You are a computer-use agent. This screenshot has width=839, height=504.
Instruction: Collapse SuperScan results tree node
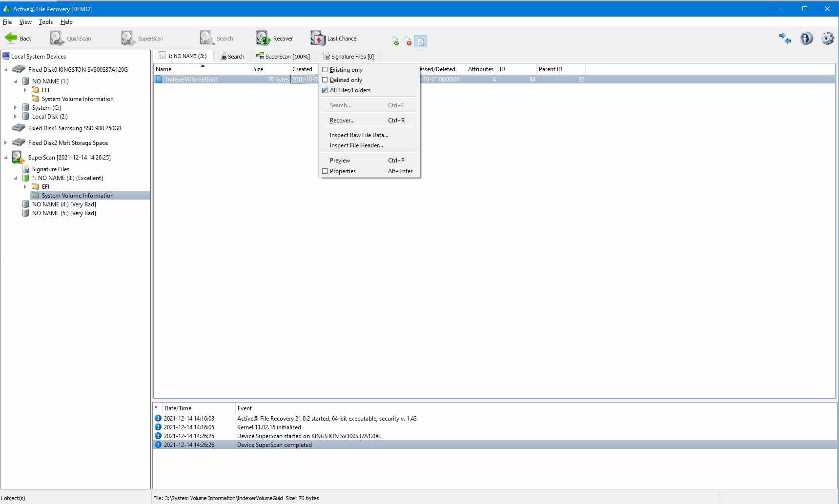coord(6,158)
